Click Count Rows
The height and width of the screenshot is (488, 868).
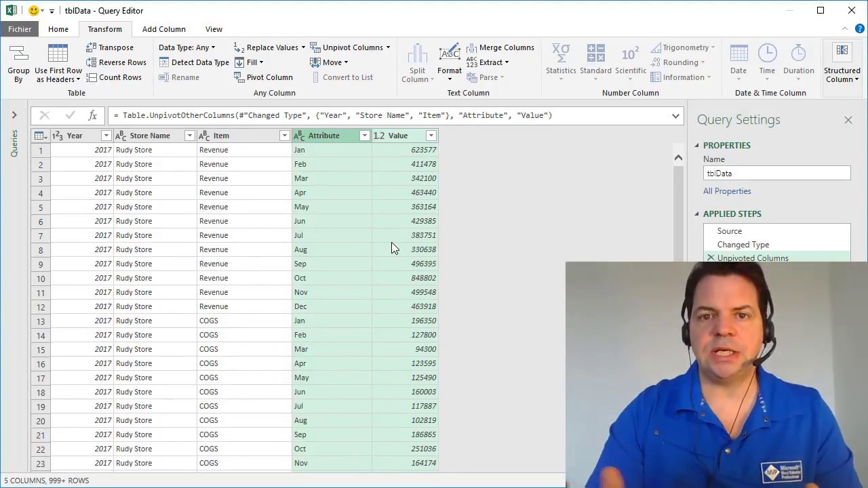coord(114,77)
